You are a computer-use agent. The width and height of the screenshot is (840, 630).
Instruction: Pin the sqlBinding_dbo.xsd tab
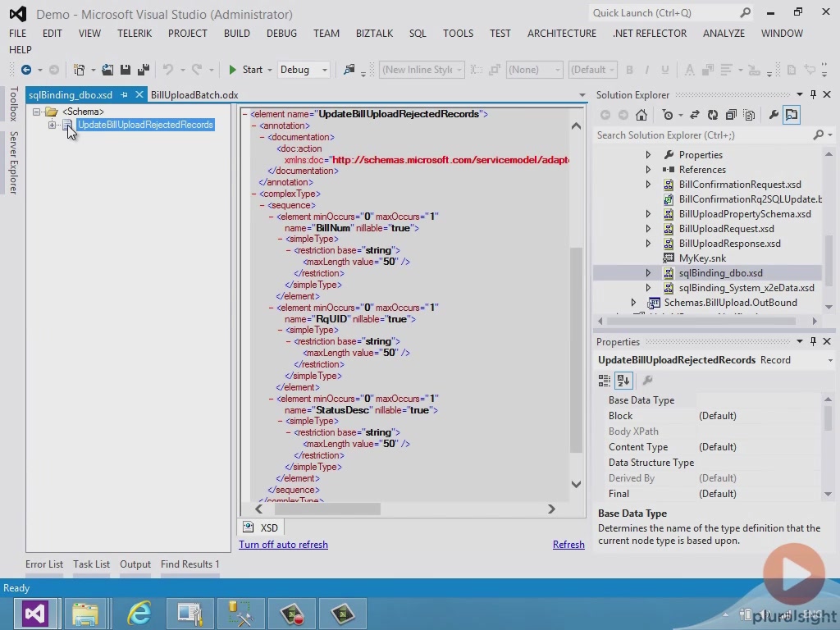[125, 95]
